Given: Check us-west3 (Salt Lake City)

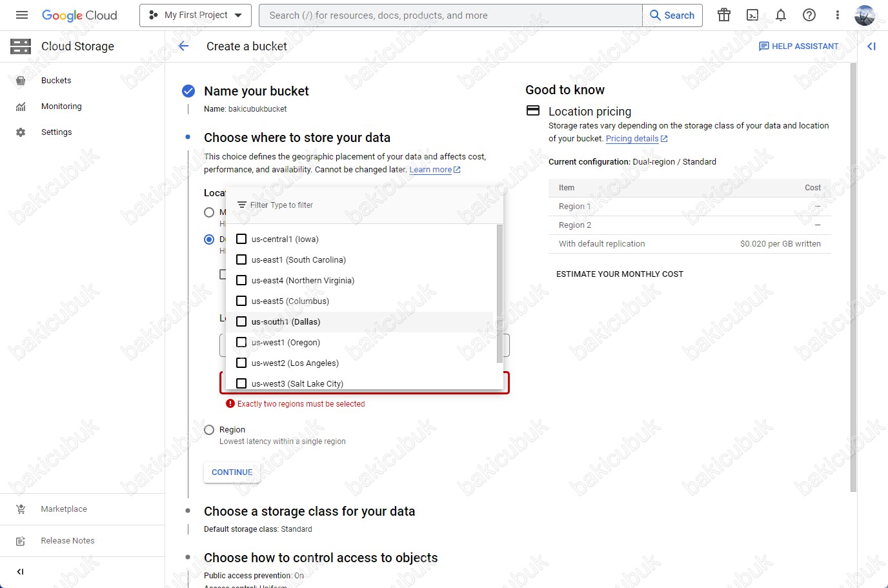Looking at the screenshot, I should pyautogui.click(x=241, y=383).
